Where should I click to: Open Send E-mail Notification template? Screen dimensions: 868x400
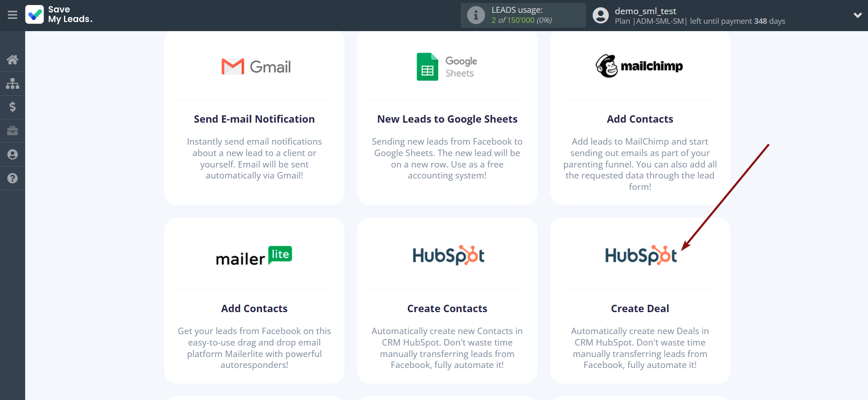[254, 119]
